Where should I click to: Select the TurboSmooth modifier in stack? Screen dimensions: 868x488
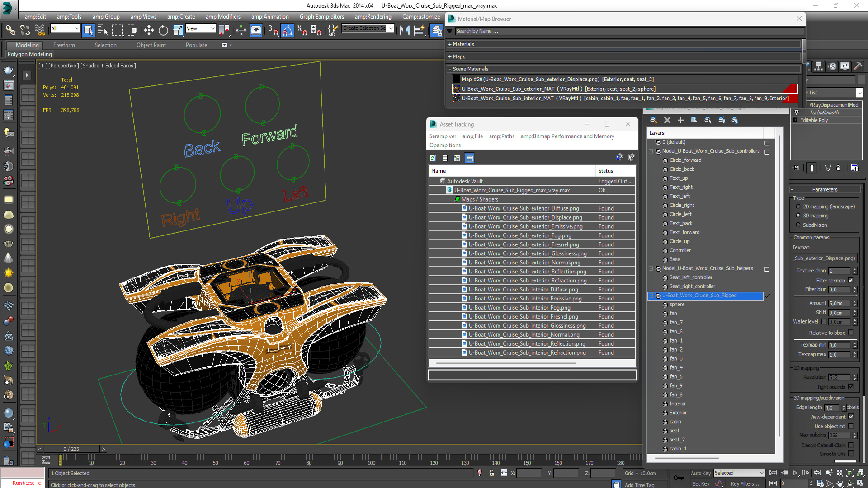pyautogui.click(x=824, y=113)
